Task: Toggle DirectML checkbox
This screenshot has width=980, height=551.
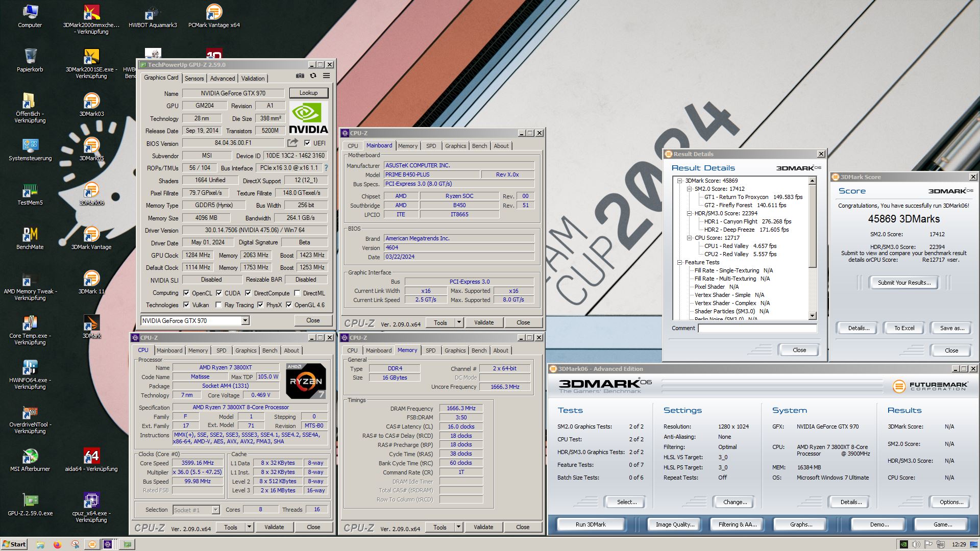Action: pos(297,293)
